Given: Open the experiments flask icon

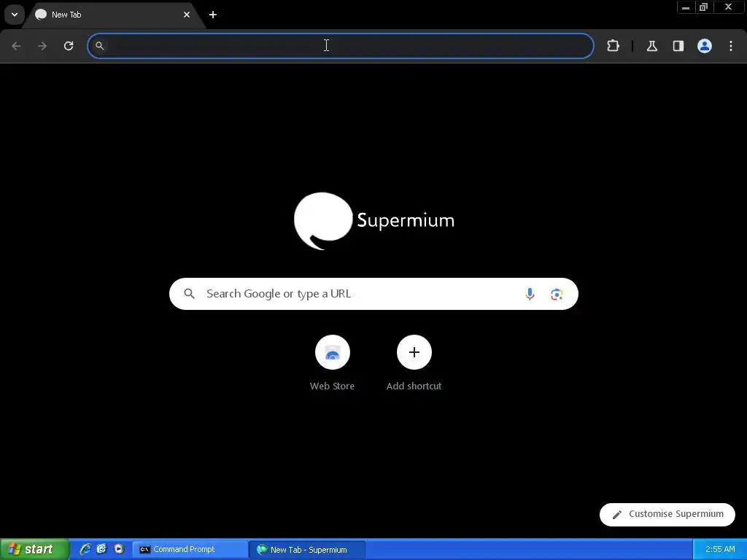Looking at the screenshot, I should tap(651, 46).
